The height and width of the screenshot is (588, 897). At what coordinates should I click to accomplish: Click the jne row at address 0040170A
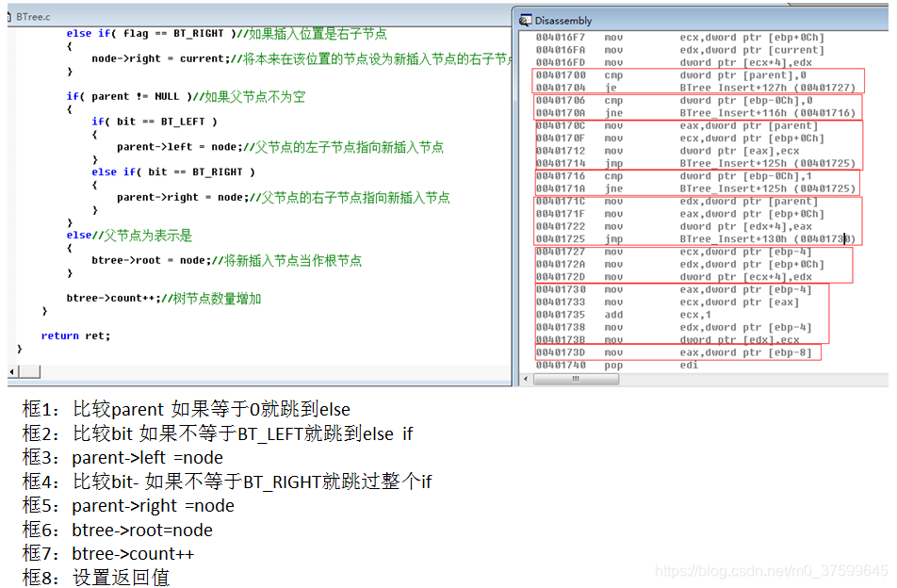pos(695,113)
